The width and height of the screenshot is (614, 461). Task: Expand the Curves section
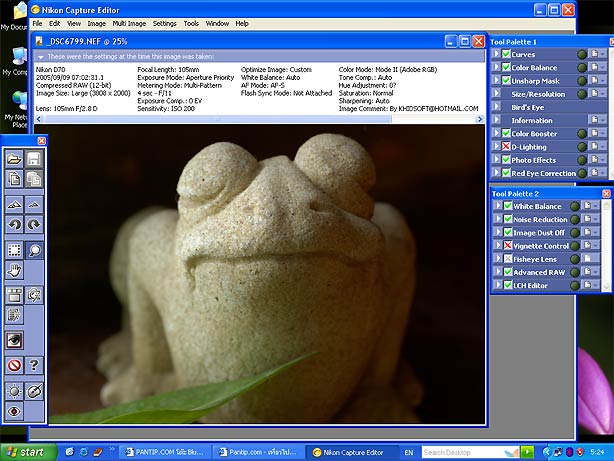coord(496,54)
